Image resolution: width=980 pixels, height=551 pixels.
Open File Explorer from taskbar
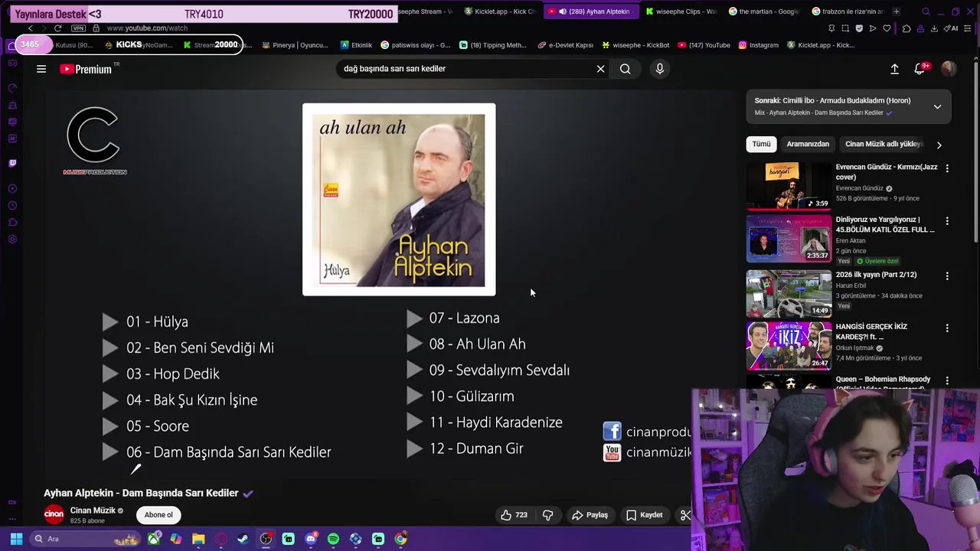coord(198,539)
